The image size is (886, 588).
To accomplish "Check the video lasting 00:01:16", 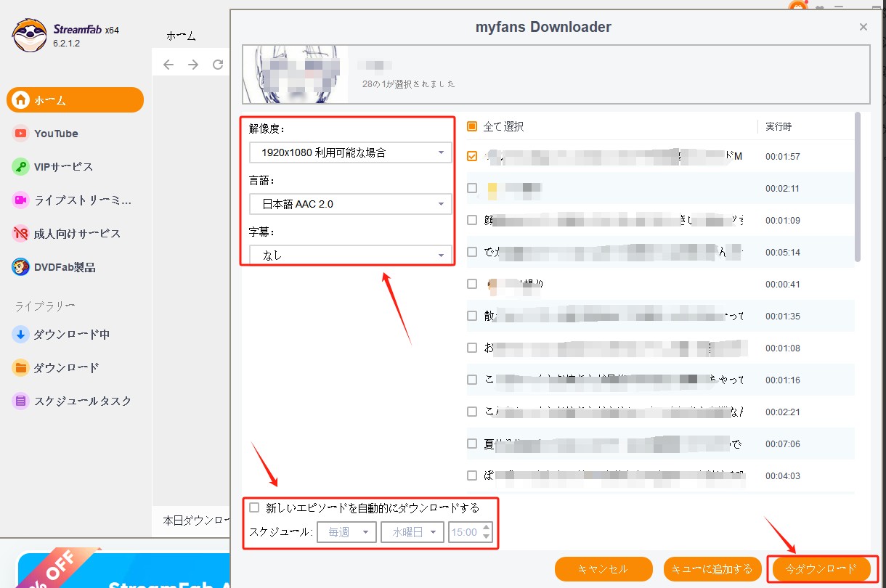I will (x=472, y=380).
